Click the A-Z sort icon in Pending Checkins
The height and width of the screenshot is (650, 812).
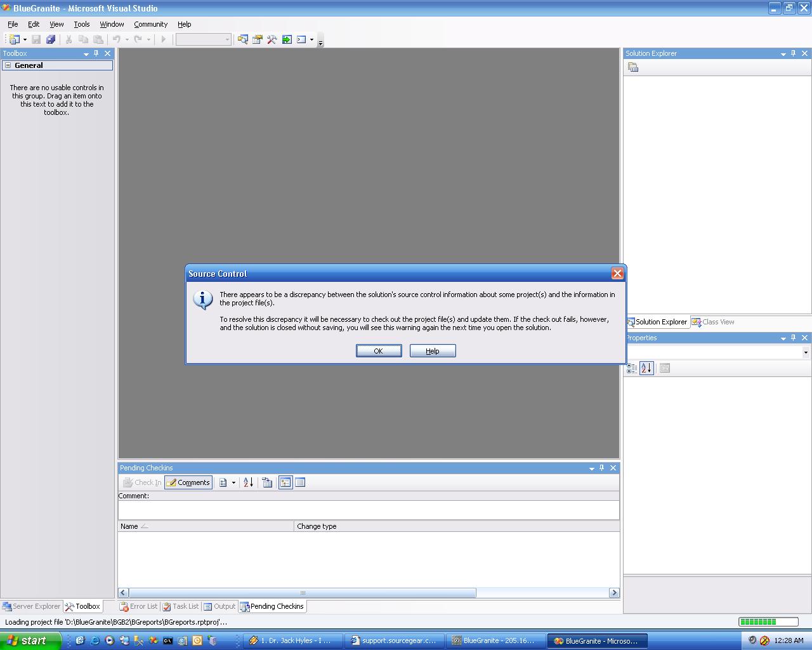[x=248, y=482]
